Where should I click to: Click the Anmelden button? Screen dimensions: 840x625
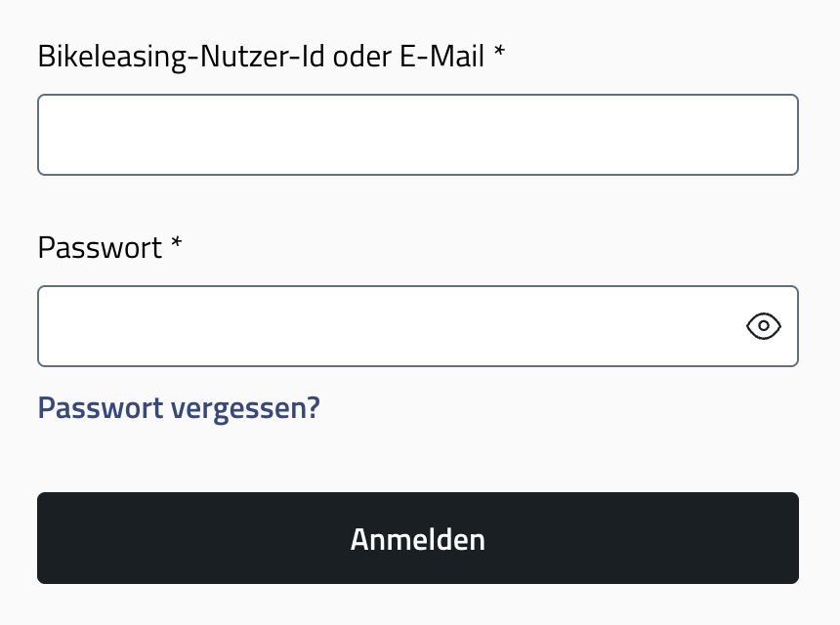coord(418,538)
